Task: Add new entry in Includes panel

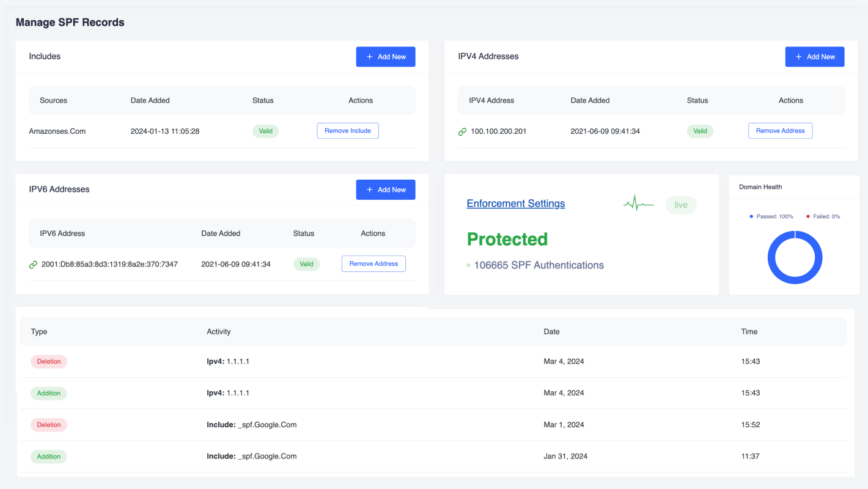Action: coord(386,57)
